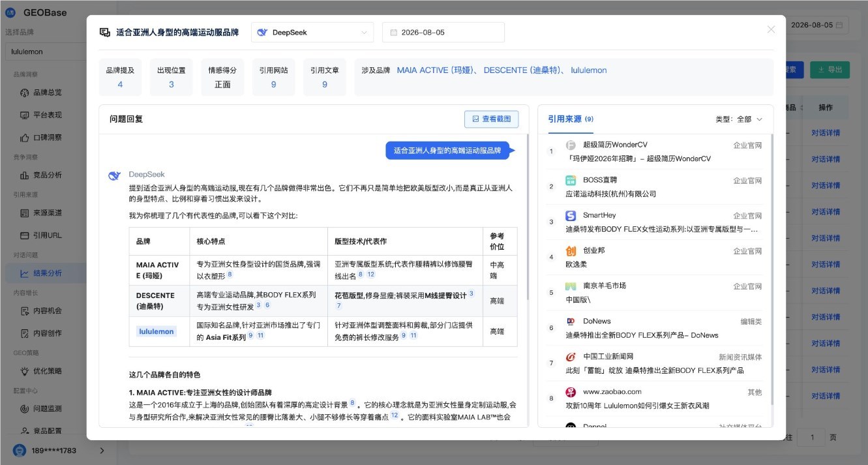
Task: Click citation marker 12 in MAIA ACTIVE row
Action: coord(371,275)
